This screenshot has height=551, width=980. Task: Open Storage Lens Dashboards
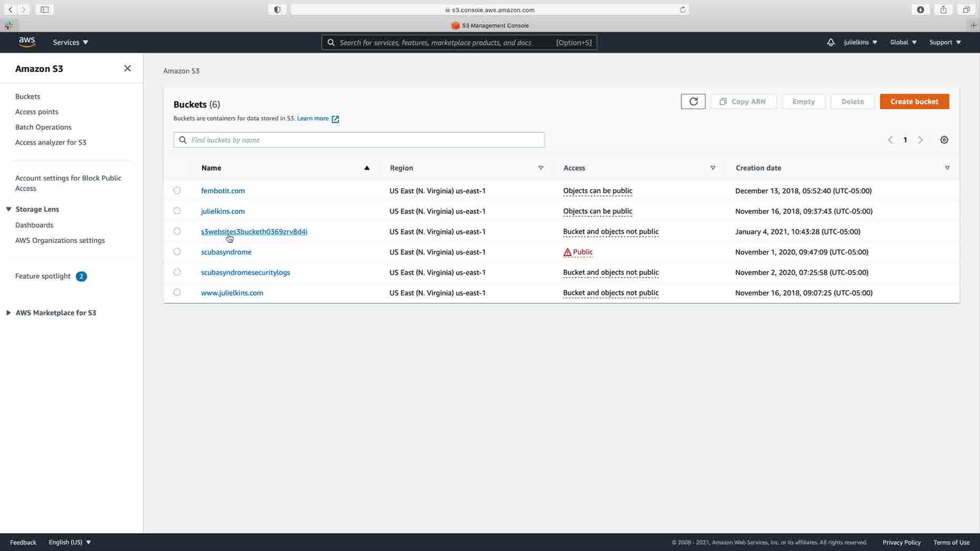[34, 225]
